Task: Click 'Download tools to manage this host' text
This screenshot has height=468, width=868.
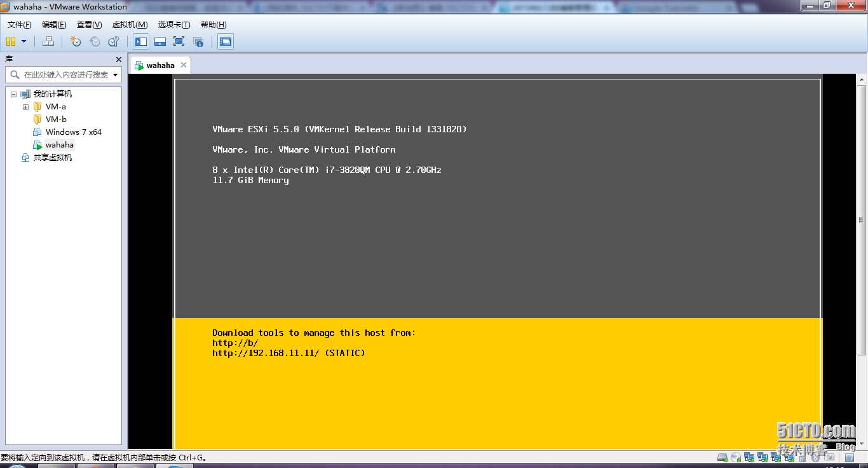Action: coord(314,333)
